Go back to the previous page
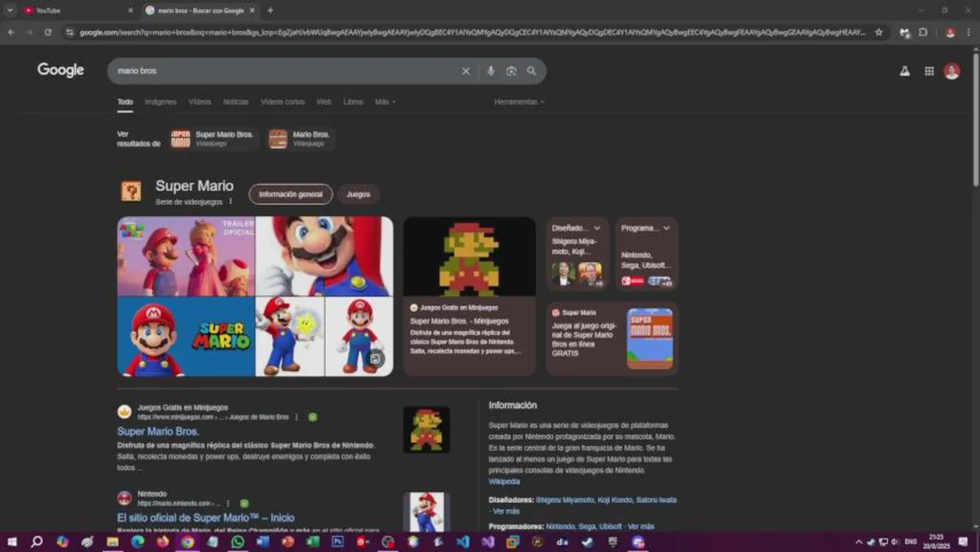Screen dimensions: 980x552 coord(11,32)
